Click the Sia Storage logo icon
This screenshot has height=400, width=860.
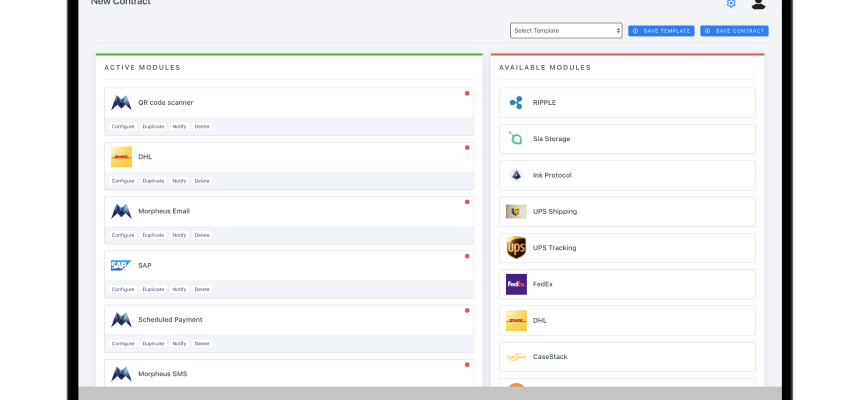516,138
